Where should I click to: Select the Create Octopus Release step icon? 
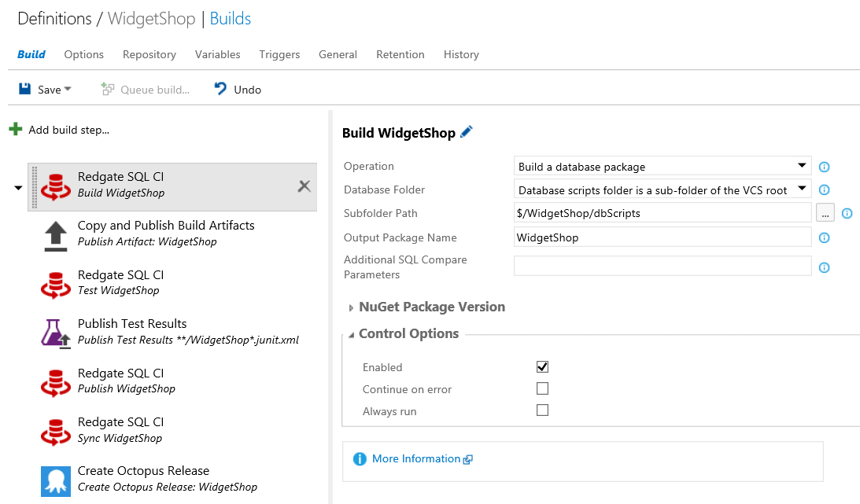pos(56,479)
